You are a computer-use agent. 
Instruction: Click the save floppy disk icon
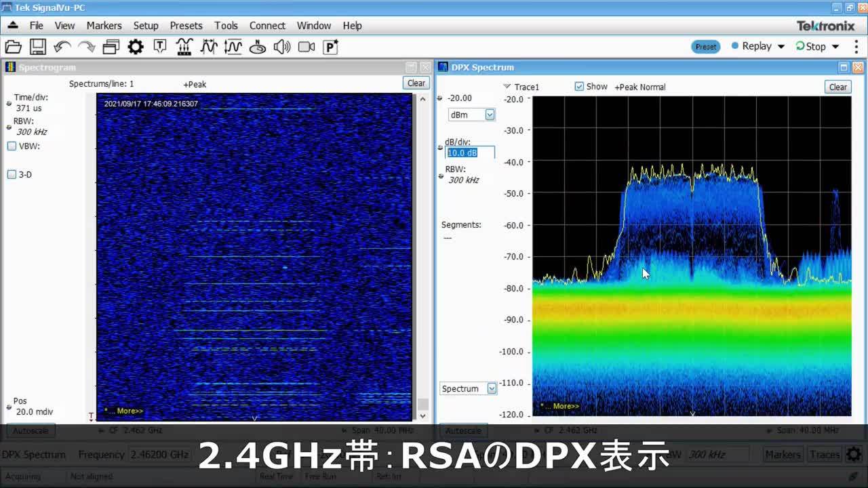37,47
